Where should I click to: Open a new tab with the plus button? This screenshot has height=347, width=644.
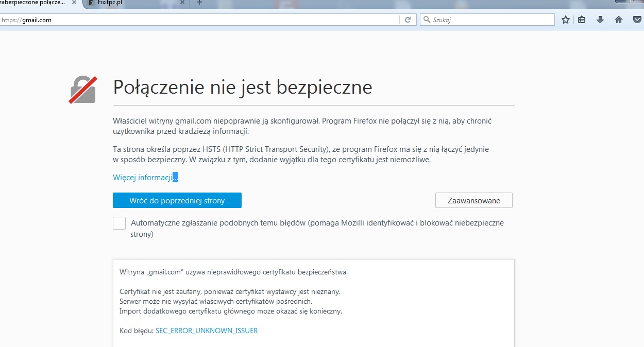[x=199, y=3]
